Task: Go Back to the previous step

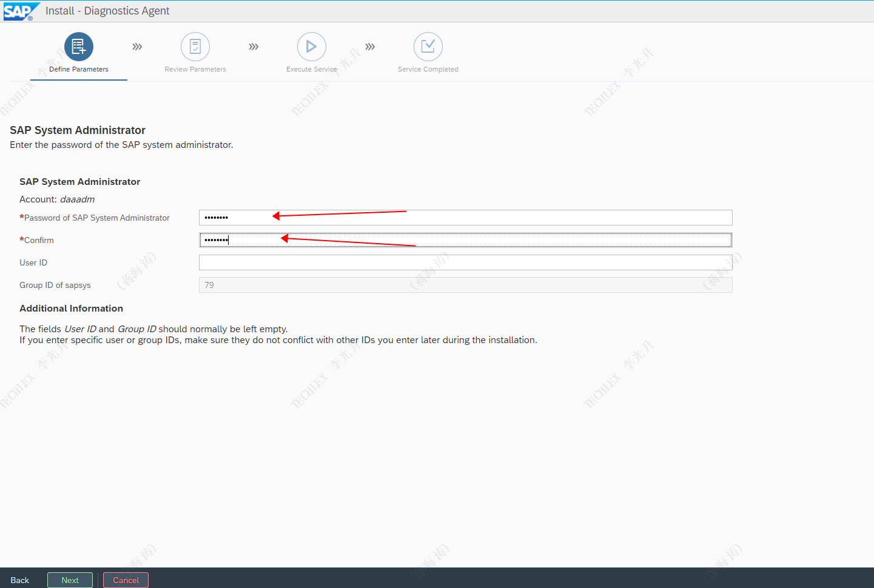Action: [20, 580]
